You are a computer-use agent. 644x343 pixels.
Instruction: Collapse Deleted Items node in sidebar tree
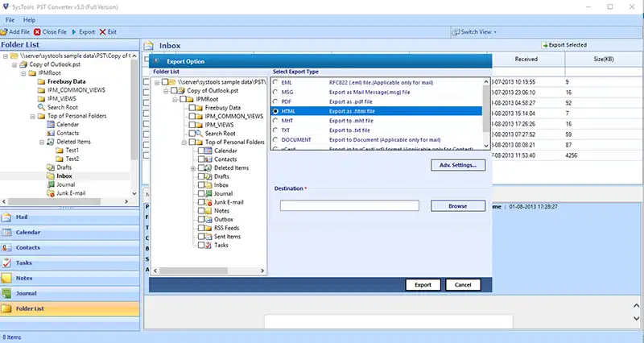click(x=42, y=143)
